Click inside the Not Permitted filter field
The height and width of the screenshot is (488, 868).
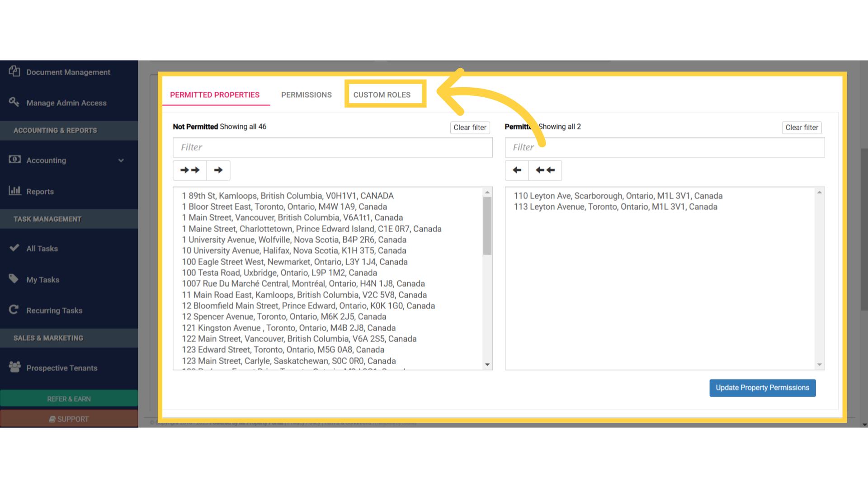click(332, 147)
